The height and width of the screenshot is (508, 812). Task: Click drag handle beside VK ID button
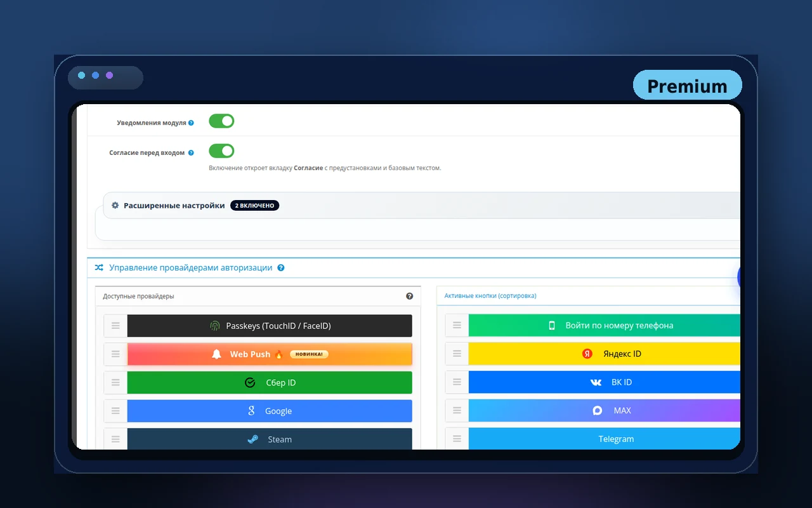457,382
